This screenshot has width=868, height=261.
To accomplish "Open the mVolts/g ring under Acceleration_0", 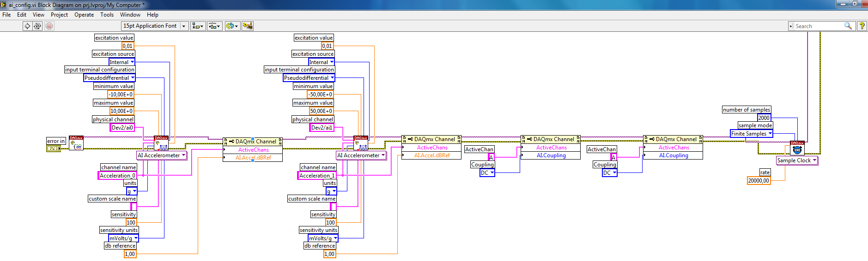I will point(123,238).
